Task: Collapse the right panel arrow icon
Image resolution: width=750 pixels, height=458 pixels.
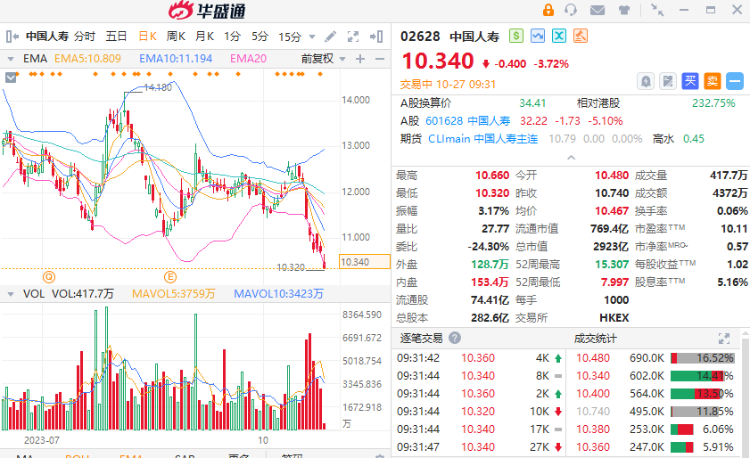Action: tap(376, 36)
